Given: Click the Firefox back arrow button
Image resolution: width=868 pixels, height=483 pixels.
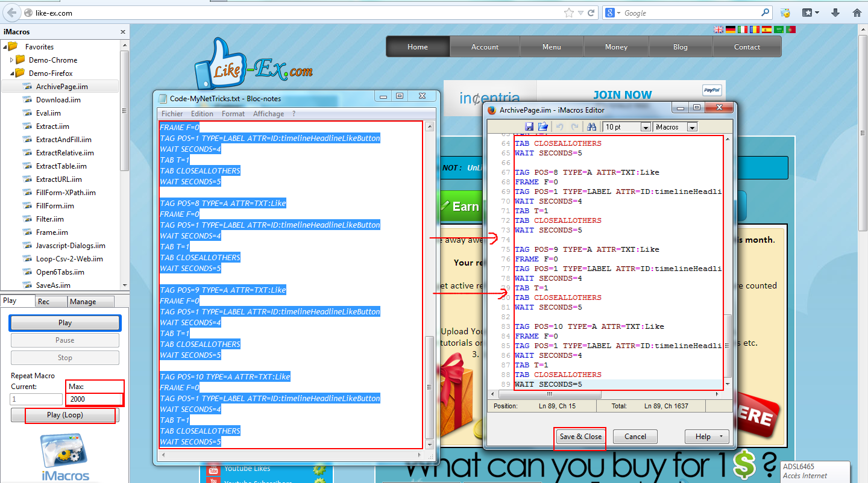Looking at the screenshot, I should point(11,13).
